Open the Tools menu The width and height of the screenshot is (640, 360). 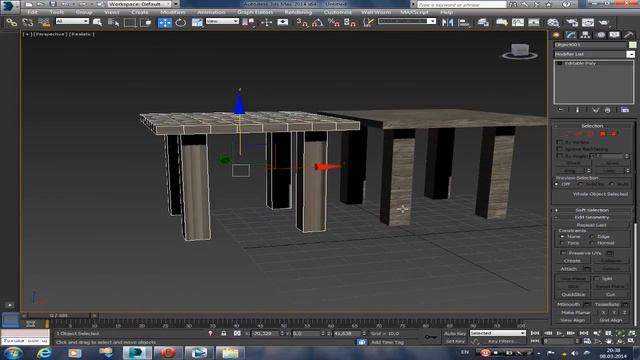click(x=56, y=12)
